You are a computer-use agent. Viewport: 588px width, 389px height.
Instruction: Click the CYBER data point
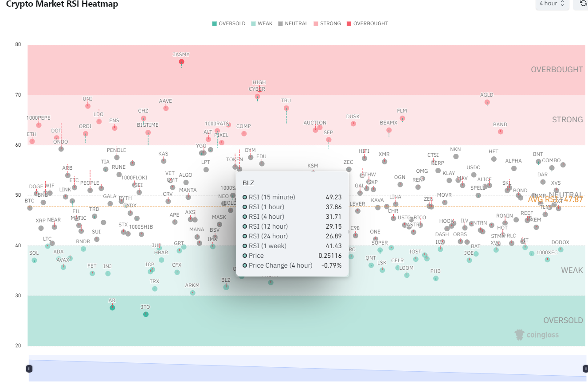pyautogui.click(x=257, y=97)
